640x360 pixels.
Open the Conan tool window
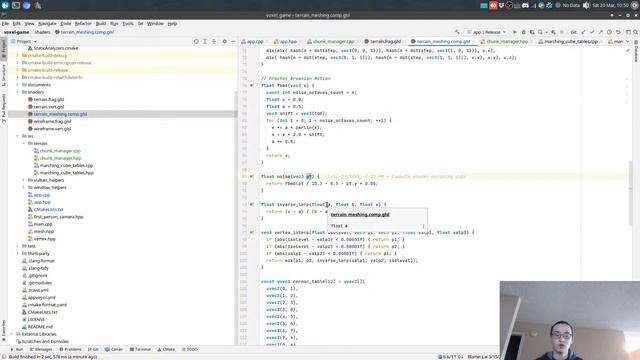pyautogui.click(x=114, y=349)
